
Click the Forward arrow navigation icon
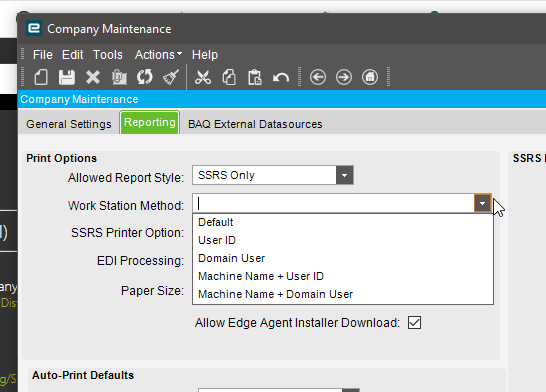tap(344, 77)
